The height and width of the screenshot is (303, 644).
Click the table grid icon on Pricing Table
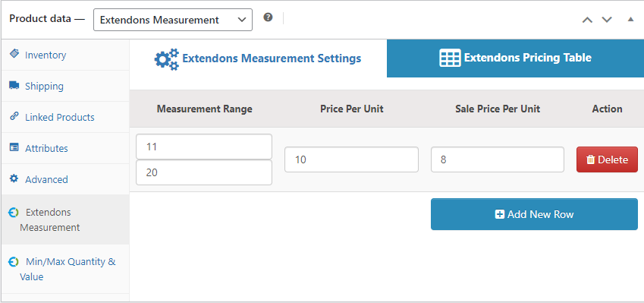(450, 58)
